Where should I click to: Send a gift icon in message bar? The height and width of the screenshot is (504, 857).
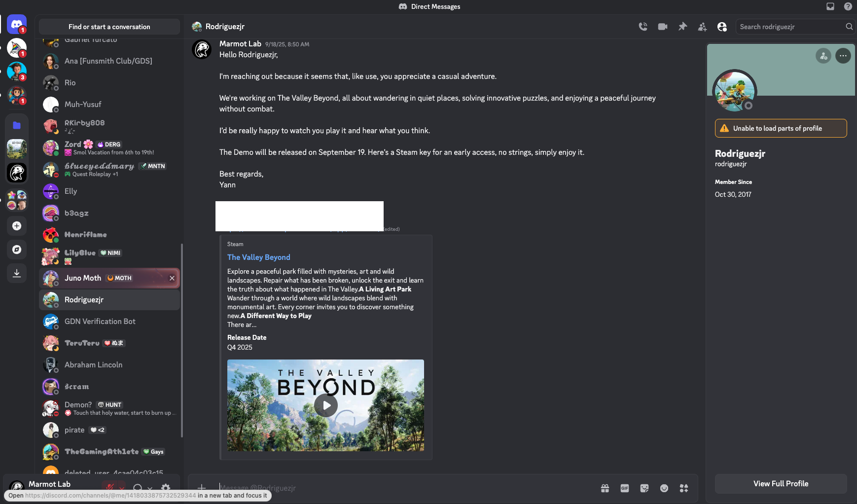point(605,488)
